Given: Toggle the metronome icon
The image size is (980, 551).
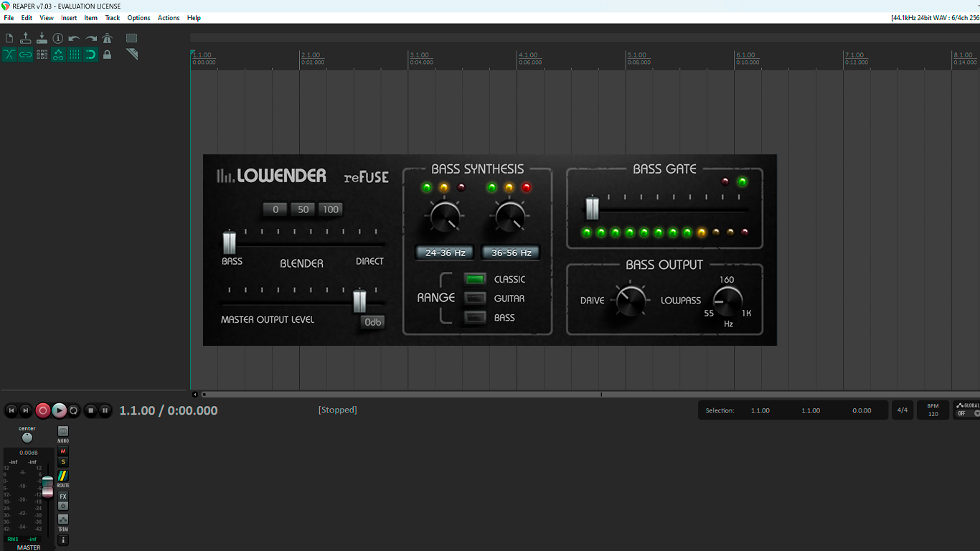Looking at the screenshot, I should [x=108, y=38].
